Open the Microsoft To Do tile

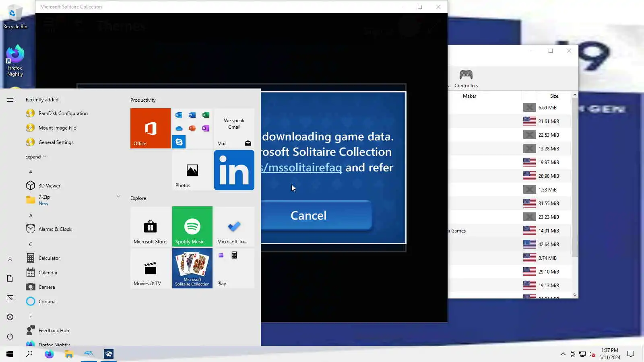[234, 226]
